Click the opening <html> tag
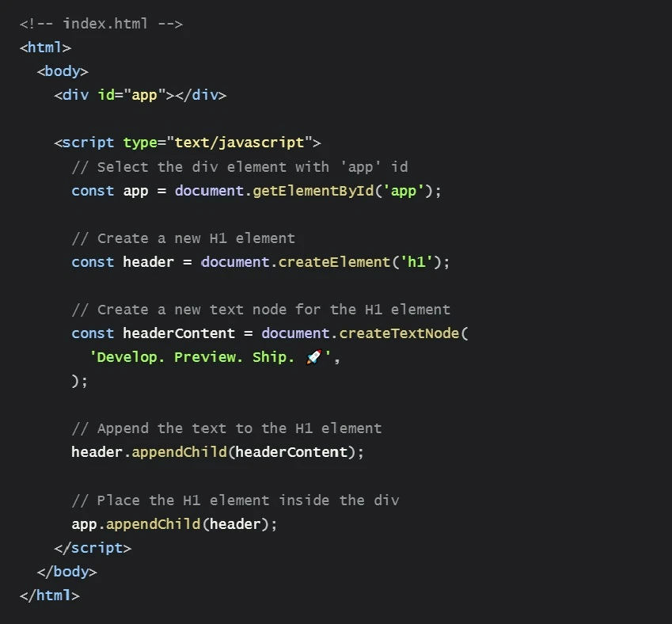This screenshot has height=624, width=672. pos(45,48)
